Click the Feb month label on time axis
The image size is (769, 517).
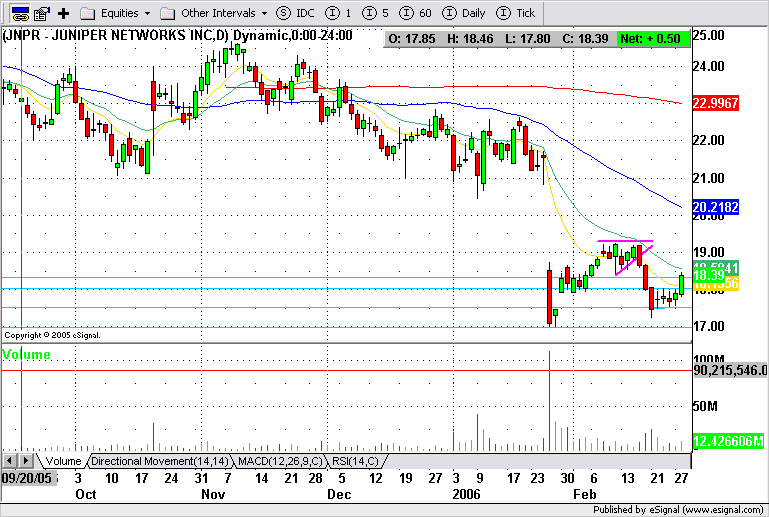pos(585,494)
